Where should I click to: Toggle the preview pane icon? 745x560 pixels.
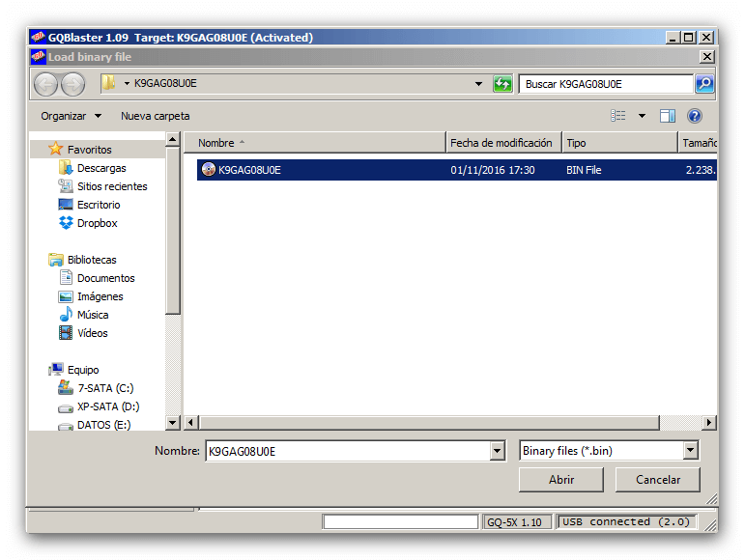click(x=668, y=116)
